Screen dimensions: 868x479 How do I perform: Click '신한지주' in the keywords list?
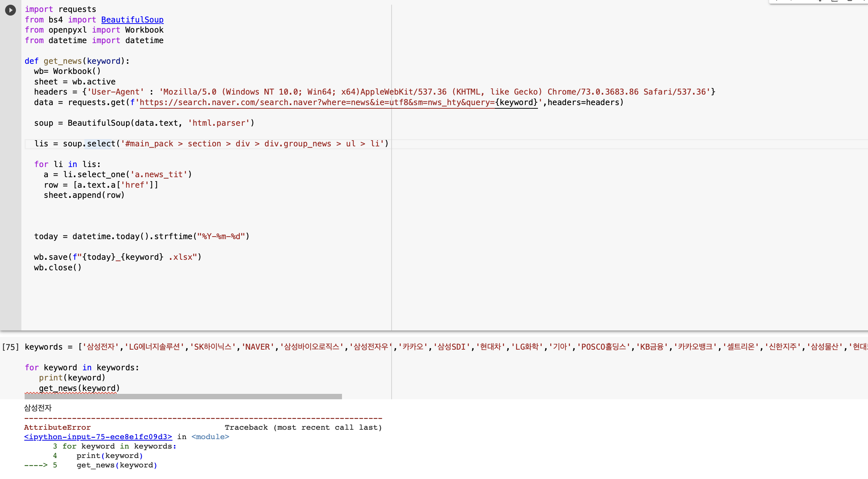point(783,347)
